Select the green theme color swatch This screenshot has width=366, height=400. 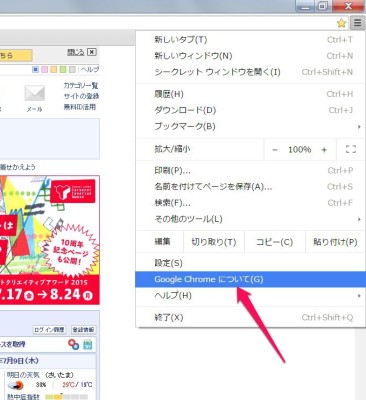(63, 70)
